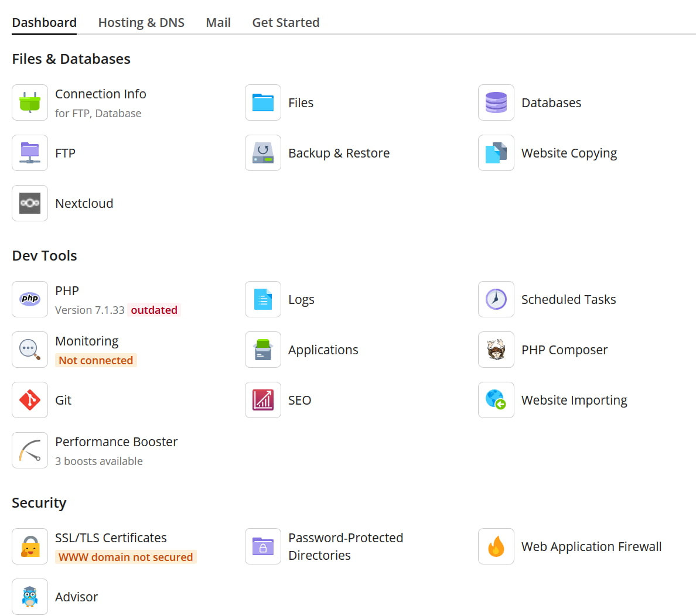Click the green plug Connection Info icon
The image size is (696, 616).
click(x=30, y=102)
